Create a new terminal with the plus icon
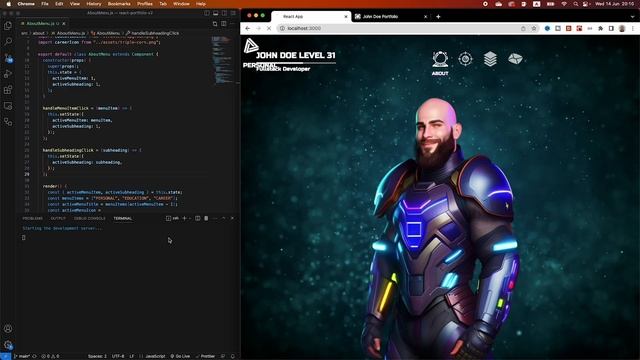This screenshot has height=360, width=640. (184, 218)
